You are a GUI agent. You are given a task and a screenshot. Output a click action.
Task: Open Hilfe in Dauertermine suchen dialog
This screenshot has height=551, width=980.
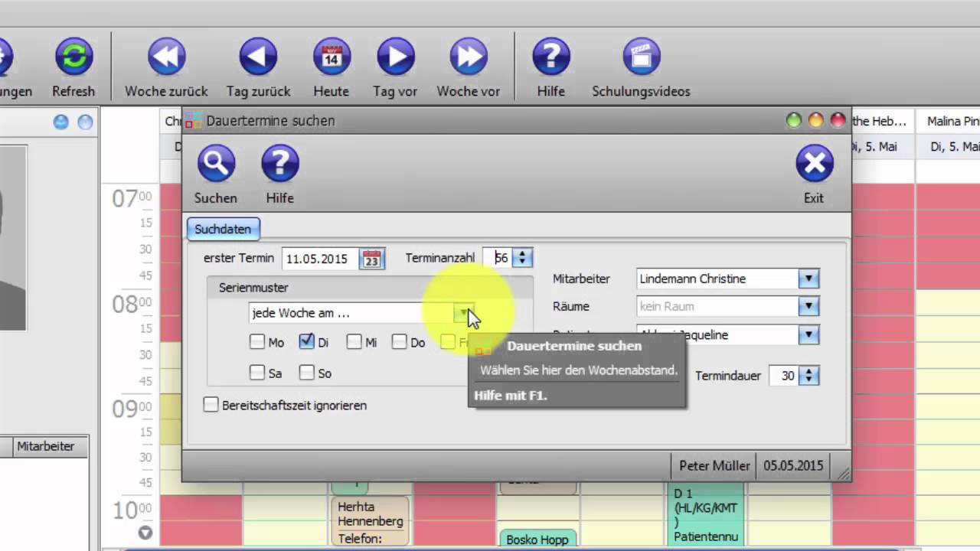(x=280, y=165)
